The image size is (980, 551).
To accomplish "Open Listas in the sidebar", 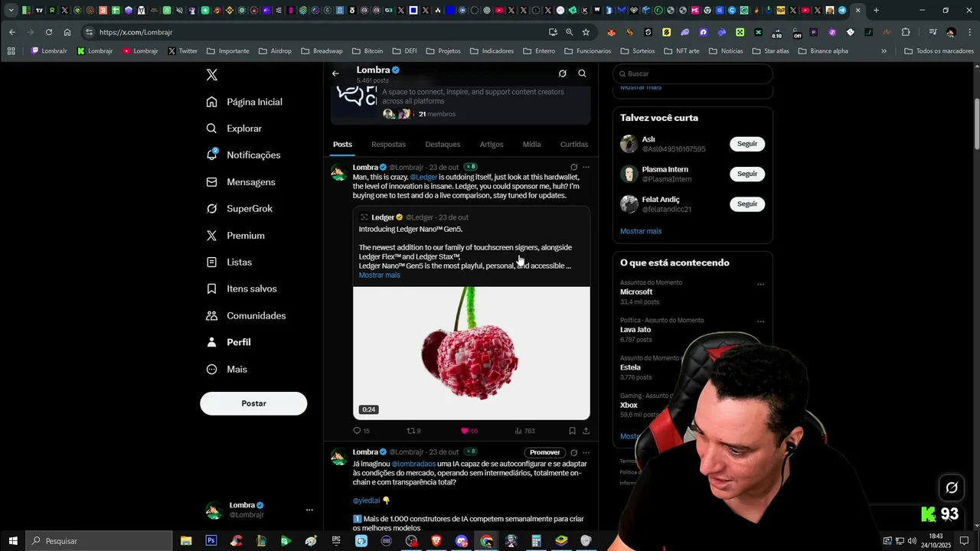I will [x=229, y=262].
